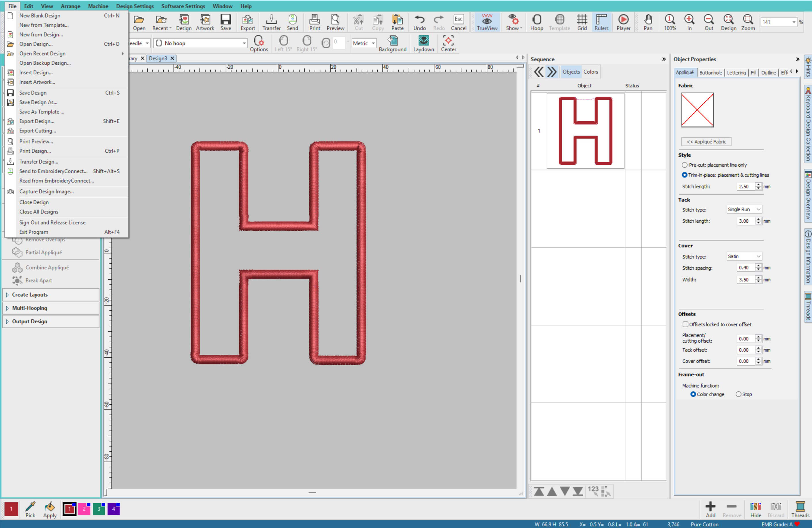
Task: Click the Esc Cancel icon
Action: coord(458,22)
